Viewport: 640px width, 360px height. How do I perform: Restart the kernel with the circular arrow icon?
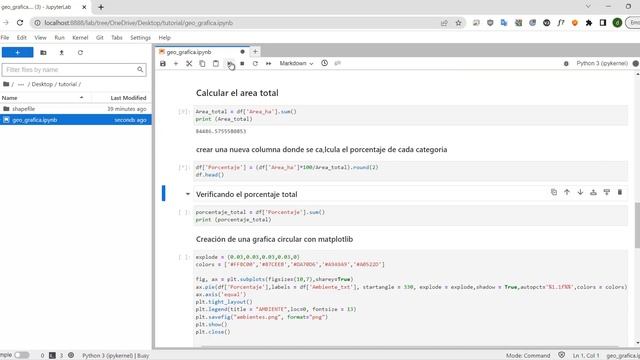click(255, 64)
